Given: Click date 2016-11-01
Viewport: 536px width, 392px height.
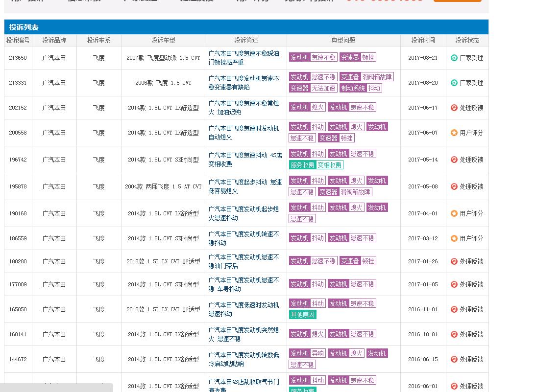Looking at the screenshot, I should click(x=423, y=309).
